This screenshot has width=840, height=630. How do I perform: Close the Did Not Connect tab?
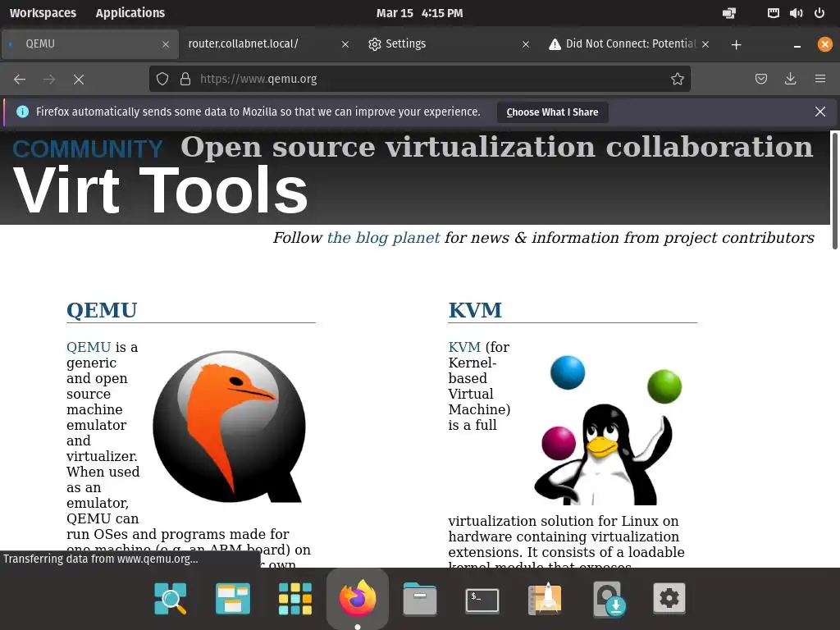(705, 44)
